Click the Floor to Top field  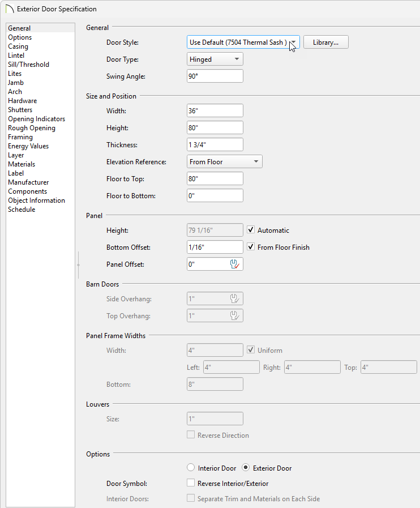click(215, 178)
